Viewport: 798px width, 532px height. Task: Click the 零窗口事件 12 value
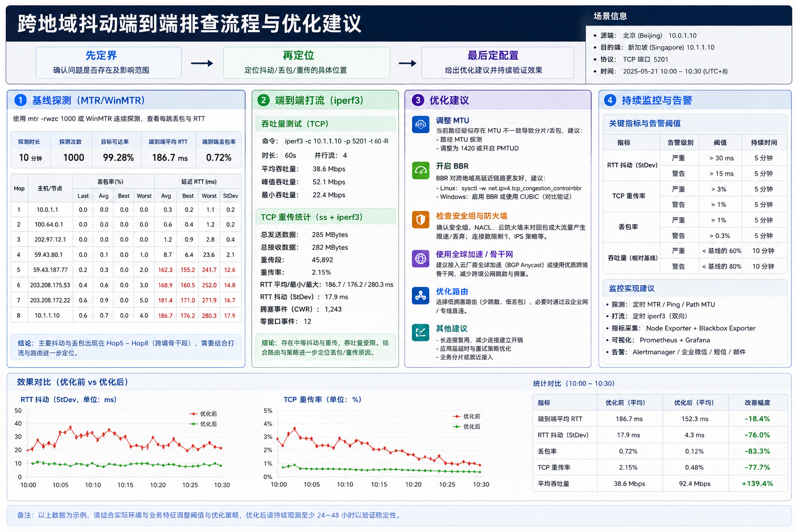308,322
